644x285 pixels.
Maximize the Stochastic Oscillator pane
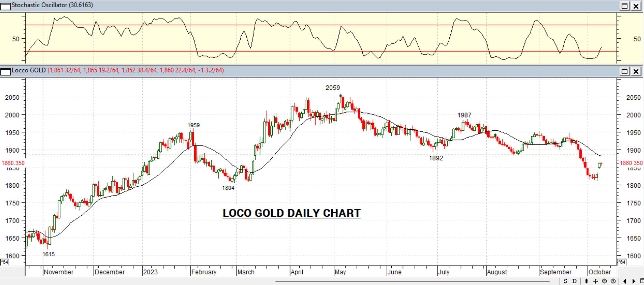(625, 6)
